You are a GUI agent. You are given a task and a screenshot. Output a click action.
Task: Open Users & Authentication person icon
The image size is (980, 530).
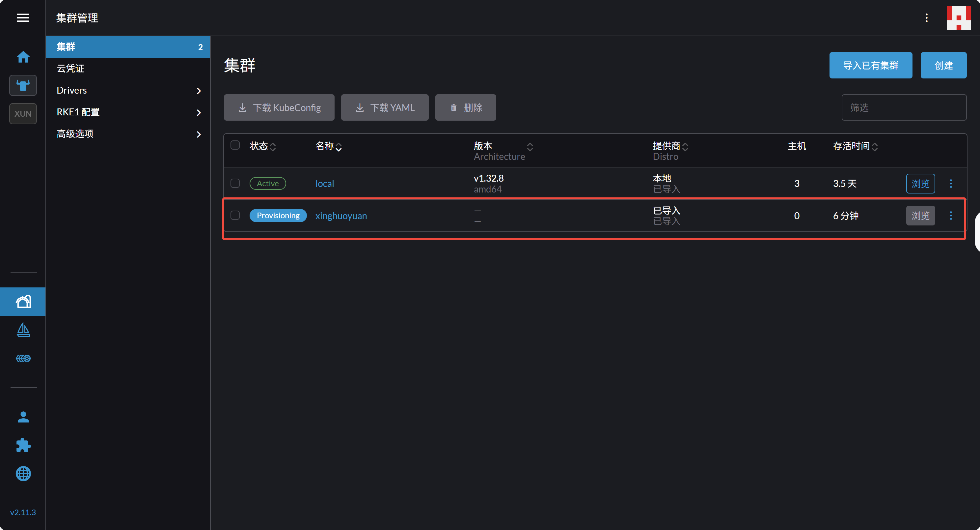click(23, 417)
